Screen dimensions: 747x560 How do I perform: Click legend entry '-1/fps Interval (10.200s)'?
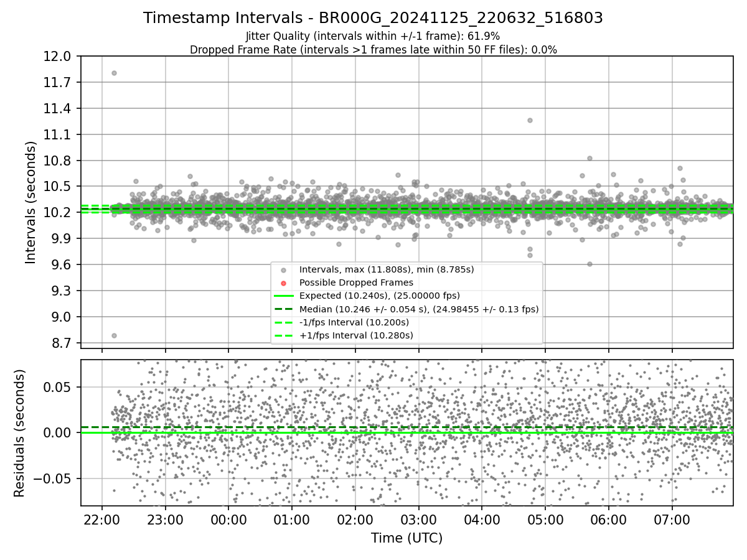[x=354, y=322]
